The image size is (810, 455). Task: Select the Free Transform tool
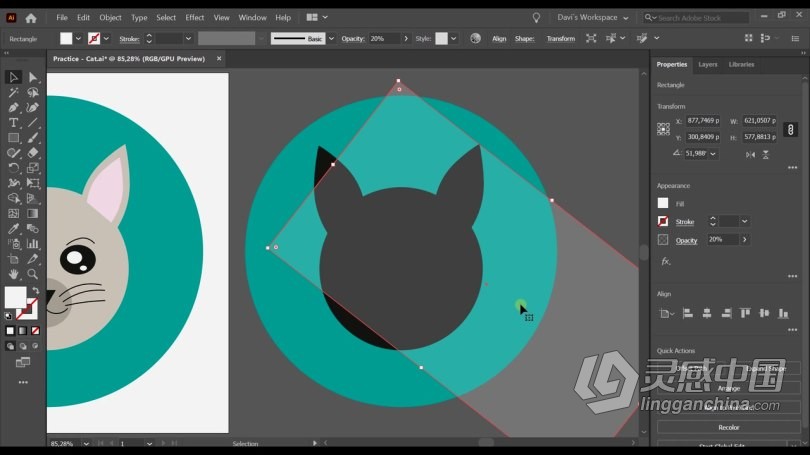coord(33,183)
